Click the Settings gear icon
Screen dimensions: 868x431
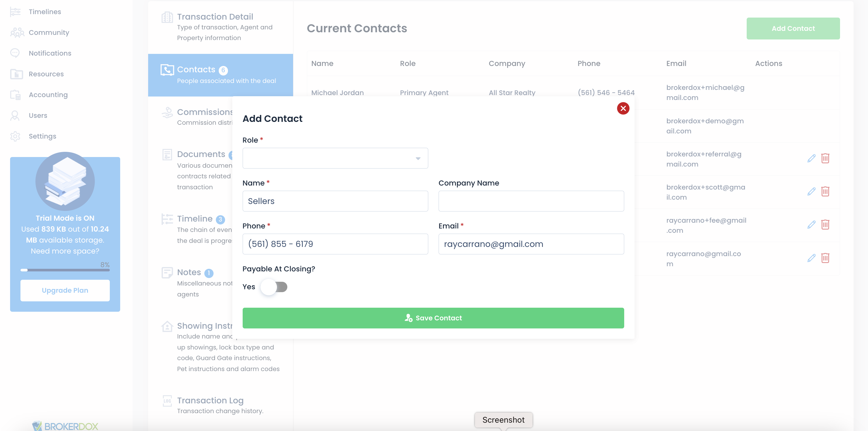click(15, 137)
